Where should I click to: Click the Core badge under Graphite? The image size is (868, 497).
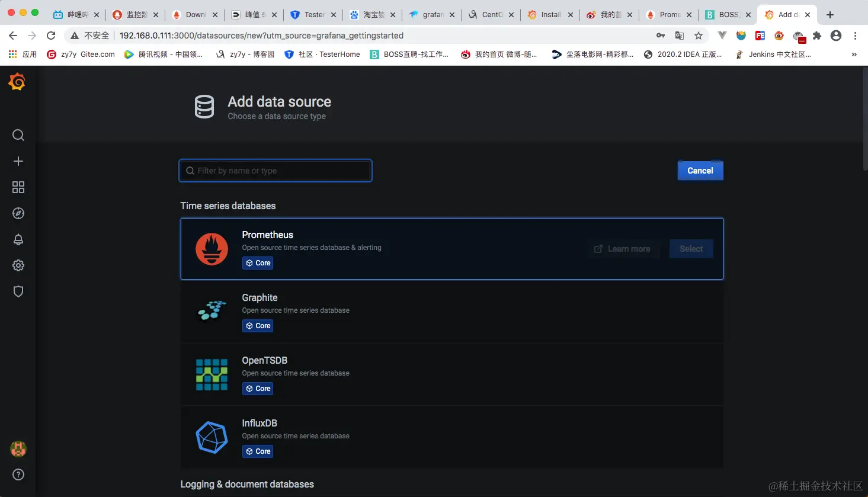[258, 326]
